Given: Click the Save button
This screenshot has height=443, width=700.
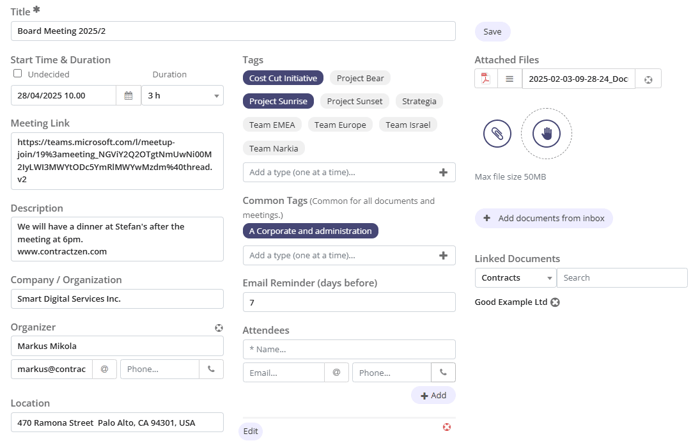Looking at the screenshot, I should tap(492, 32).
